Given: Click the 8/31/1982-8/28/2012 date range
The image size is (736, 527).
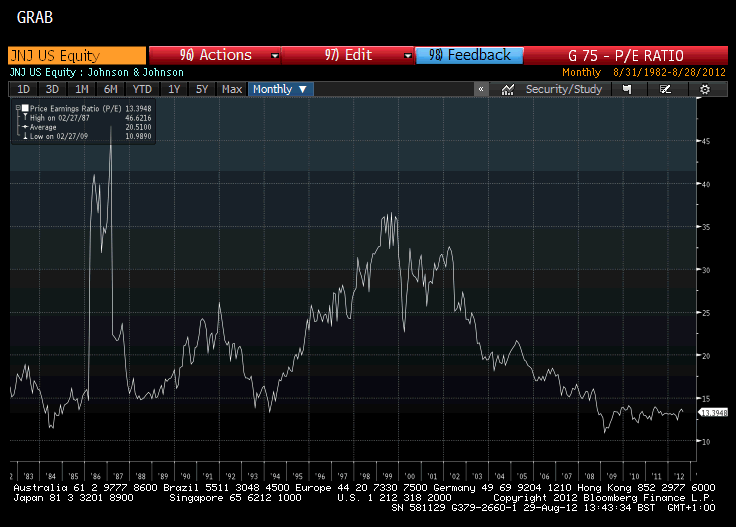Looking at the screenshot, I should 669,72.
